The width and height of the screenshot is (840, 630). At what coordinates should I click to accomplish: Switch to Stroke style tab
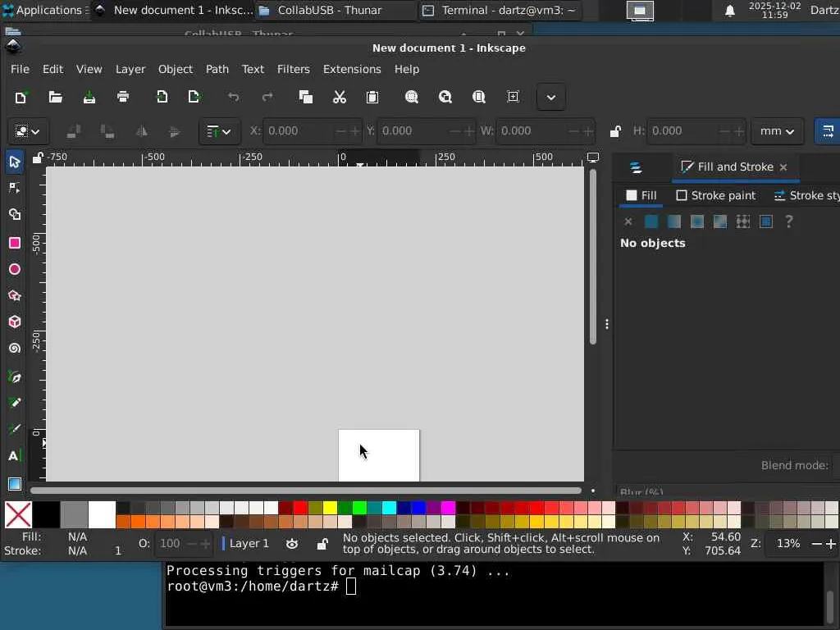pyautogui.click(x=806, y=195)
